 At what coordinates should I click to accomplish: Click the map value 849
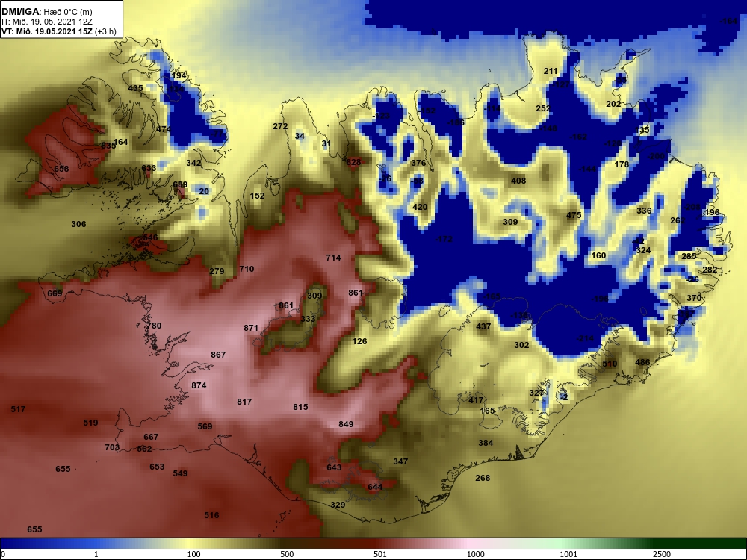[346, 424]
